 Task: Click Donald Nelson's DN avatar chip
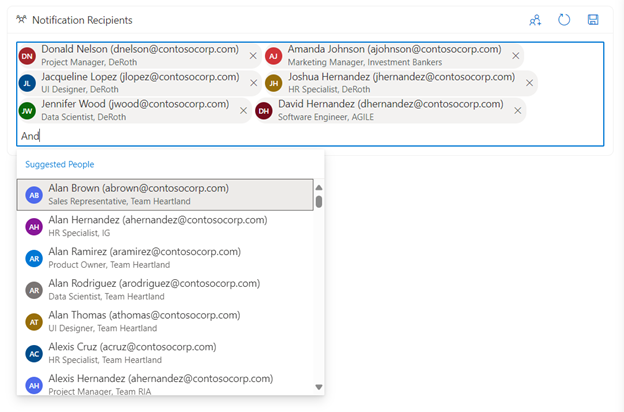tap(28, 56)
